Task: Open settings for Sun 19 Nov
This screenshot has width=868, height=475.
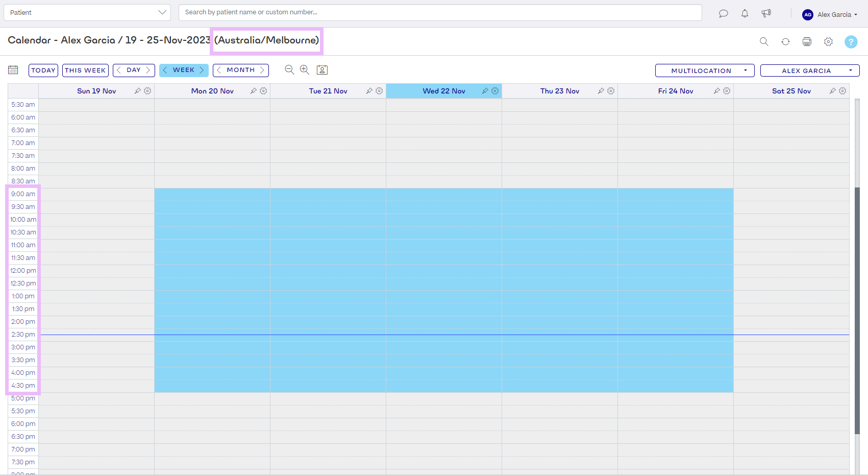Action: (x=147, y=91)
